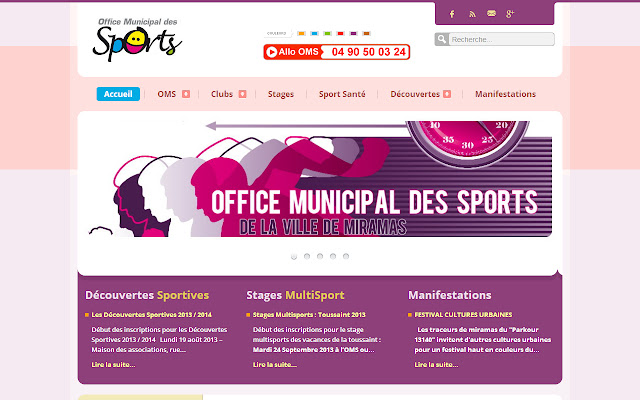The width and height of the screenshot is (640, 400).
Task: Open the Stages MultiSport heading
Action: (296, 295)
